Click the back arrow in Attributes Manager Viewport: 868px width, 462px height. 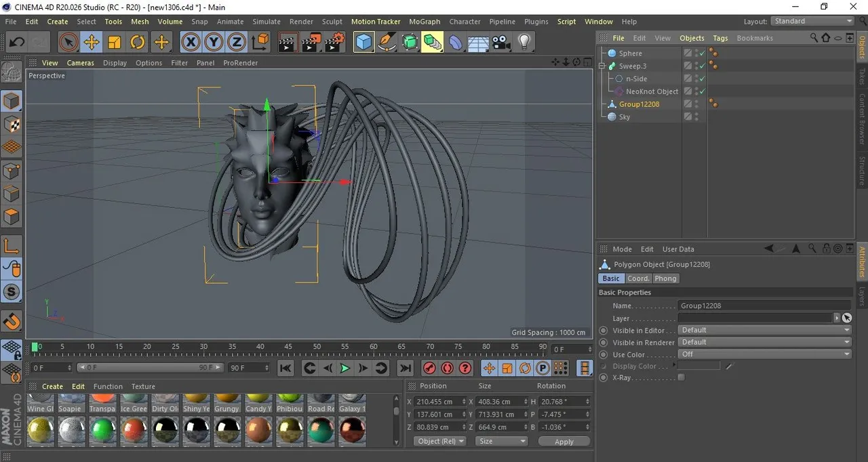769,249
